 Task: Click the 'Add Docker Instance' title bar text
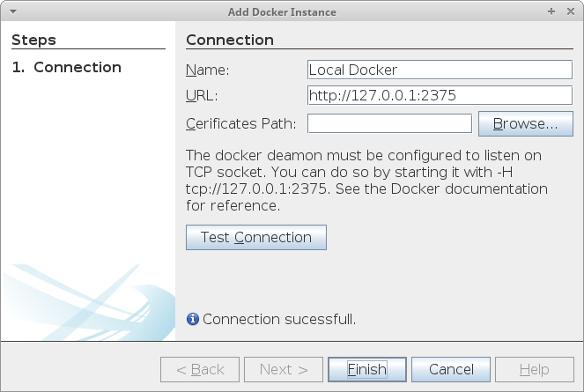pyautogui.click(x=282, y=12)
